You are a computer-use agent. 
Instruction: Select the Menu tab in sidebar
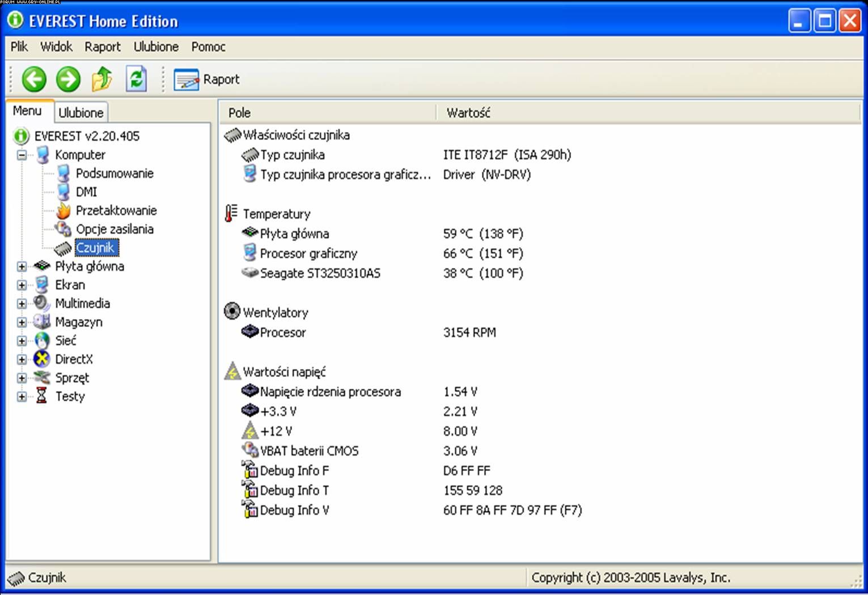tap(27, 111)
